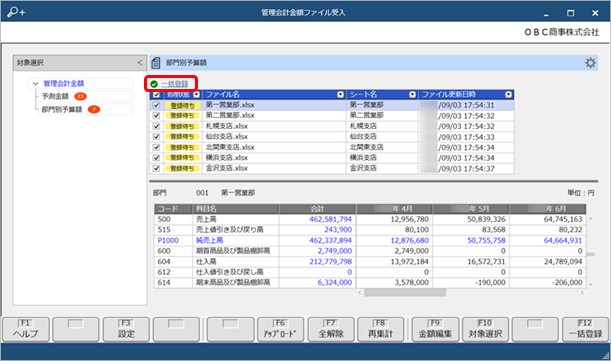
Task: Collapse the 管理会計金額 tree node
Action: point(35,83)
